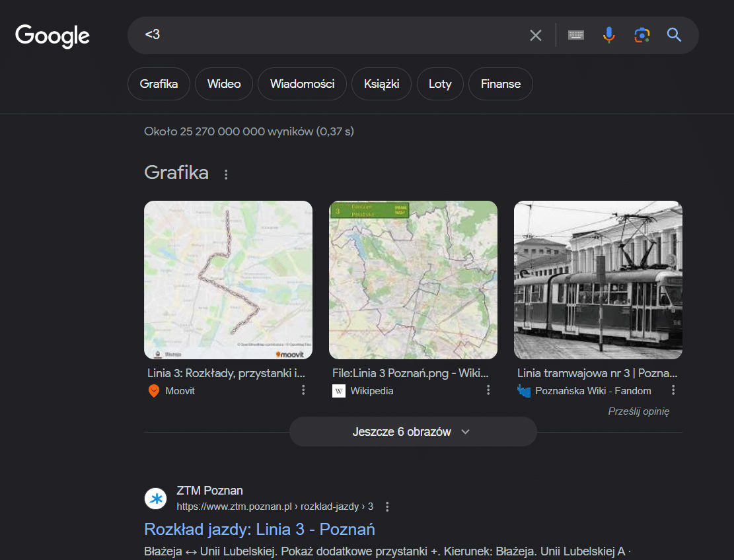Click the result snippet starting with Błażeja
Screen dimensions: 734x560
[388, 551]
